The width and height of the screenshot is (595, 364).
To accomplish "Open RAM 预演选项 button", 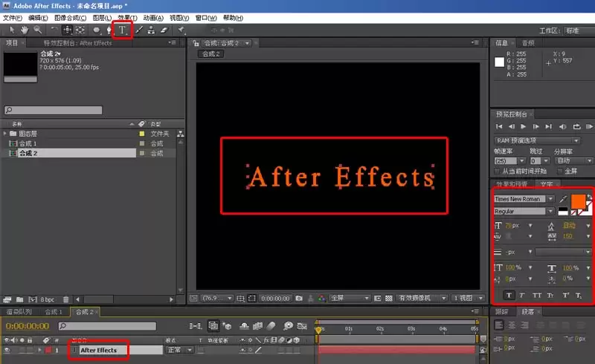I will click(x=538, y=140).
